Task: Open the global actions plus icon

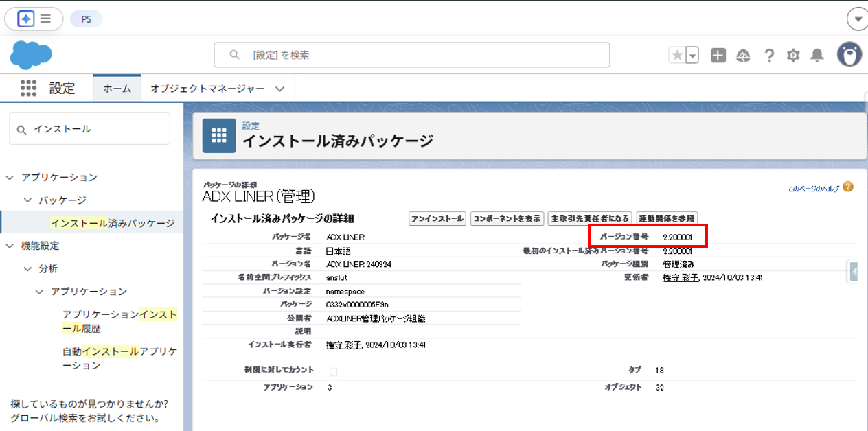Action: click(x=718, y=56)
